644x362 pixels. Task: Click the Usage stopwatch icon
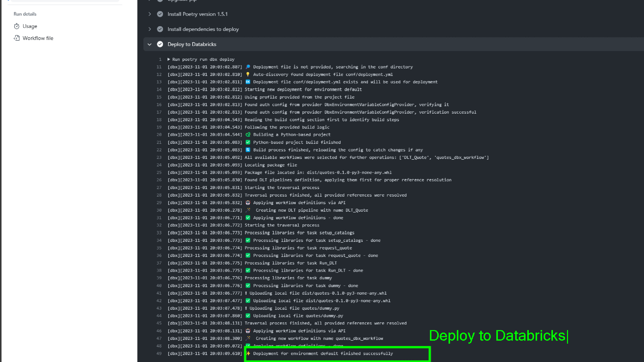(x=17, y=26)
